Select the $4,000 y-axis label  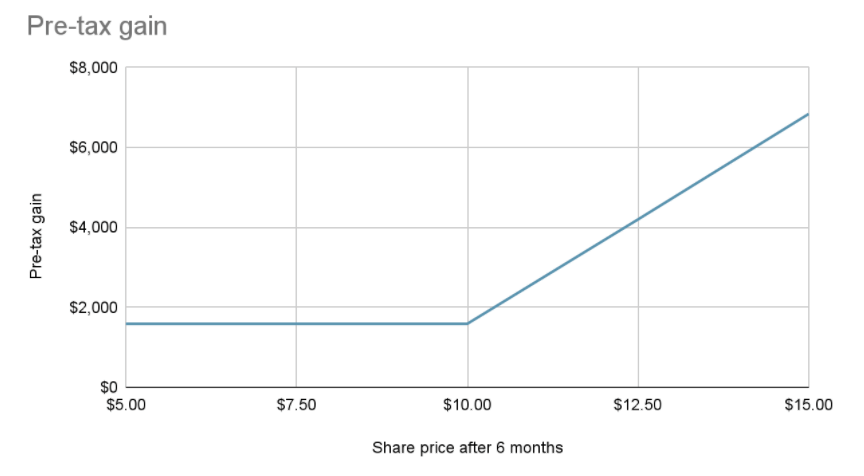click(x=92, y=227)
